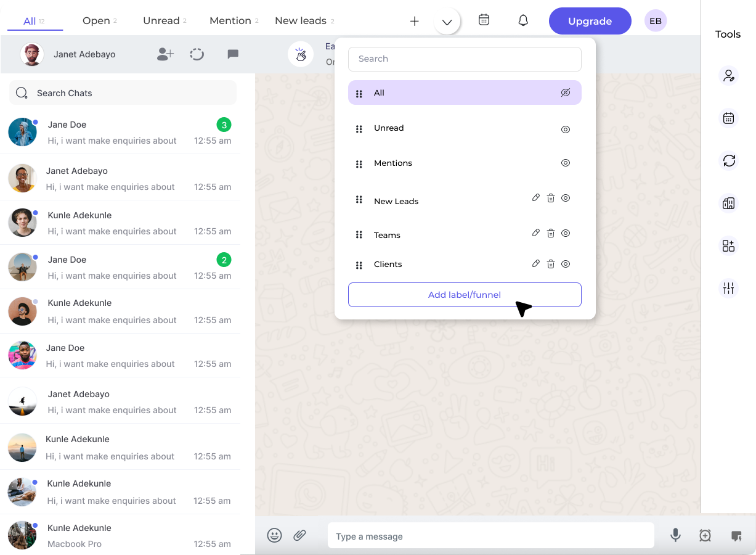Click the waving hand icon
Screen dimensions: 756x555
pyautogui.click(x=300, y=54)
